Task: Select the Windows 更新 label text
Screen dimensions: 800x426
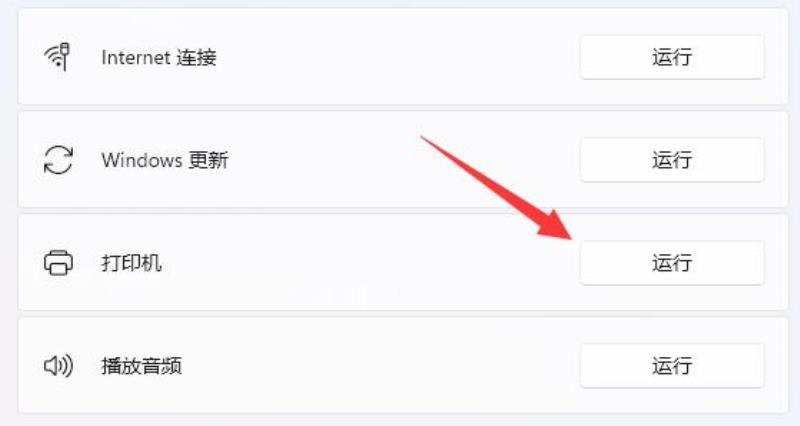Action: (165, 160)
